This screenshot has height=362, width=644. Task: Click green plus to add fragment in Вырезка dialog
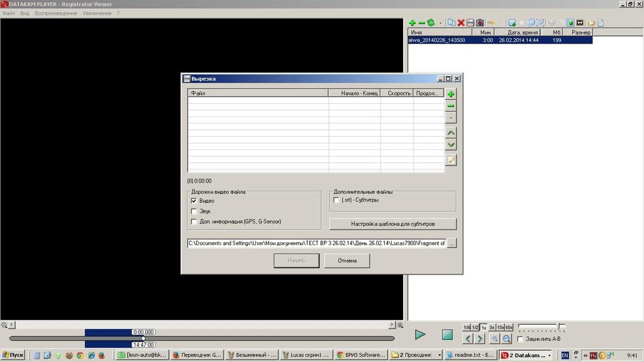(451, 94)
